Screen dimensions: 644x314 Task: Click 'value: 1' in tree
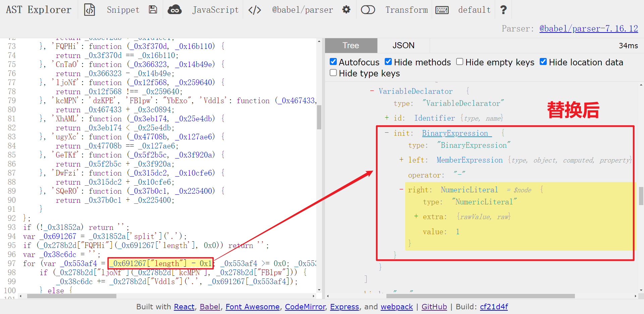click(441, 232)
